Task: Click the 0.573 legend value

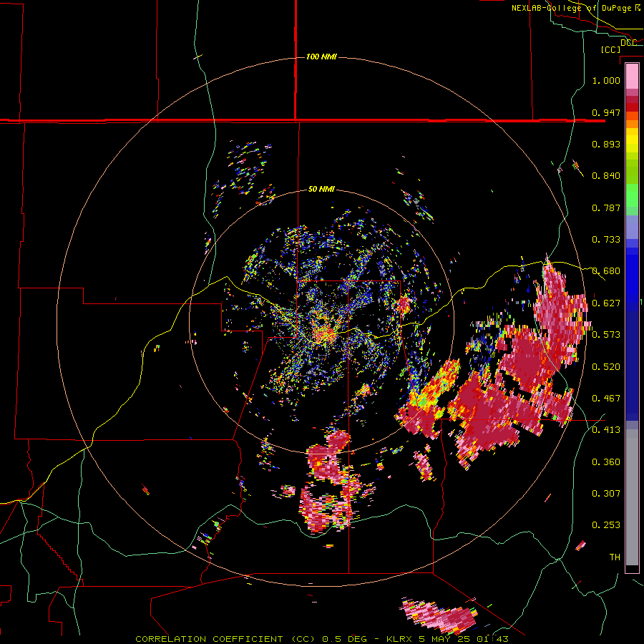Action: [606, 335]
